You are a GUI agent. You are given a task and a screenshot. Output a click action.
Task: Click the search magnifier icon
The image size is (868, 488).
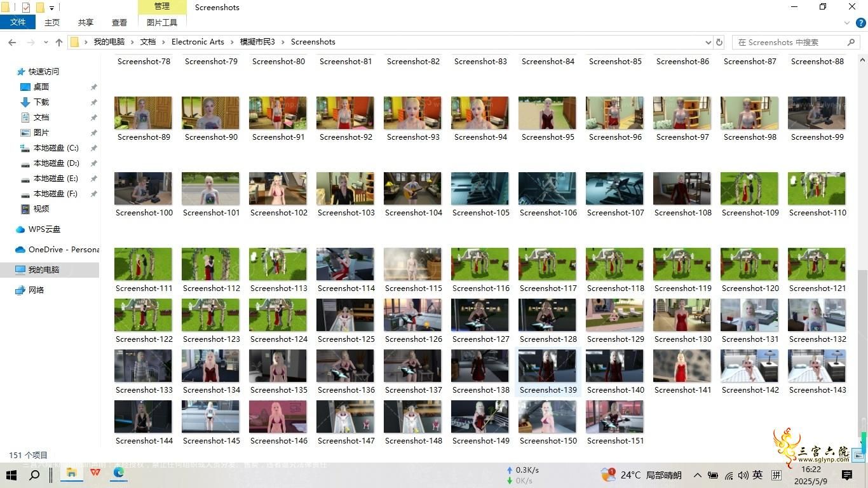click(x=851, y=42)
